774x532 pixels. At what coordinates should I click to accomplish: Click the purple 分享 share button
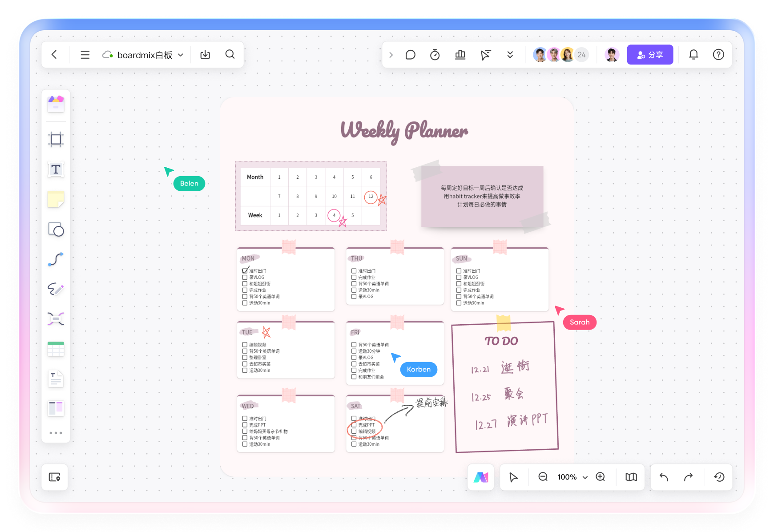pos(649,55)
